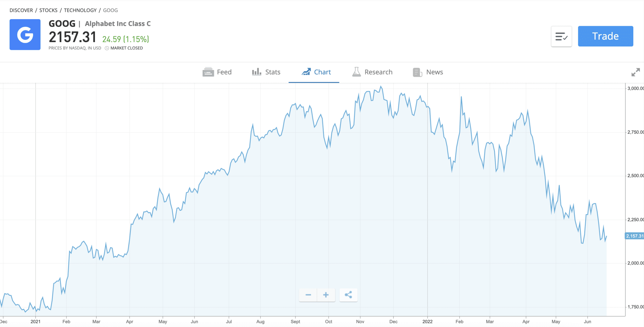This screenshot has height=327, width=644.
Task: Navigate to DISCOVER breadcrumb link
Action: (21, 10)
